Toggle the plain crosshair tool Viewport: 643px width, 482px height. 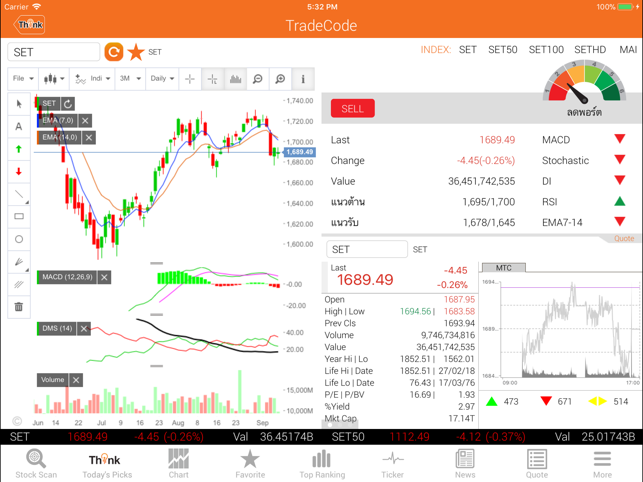click(x=190, y=78)
